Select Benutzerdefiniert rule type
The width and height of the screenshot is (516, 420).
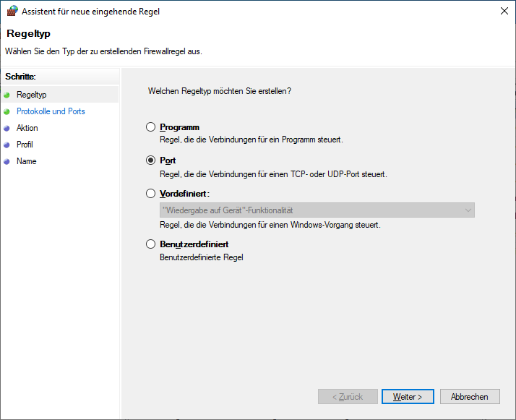coord(150,244)
